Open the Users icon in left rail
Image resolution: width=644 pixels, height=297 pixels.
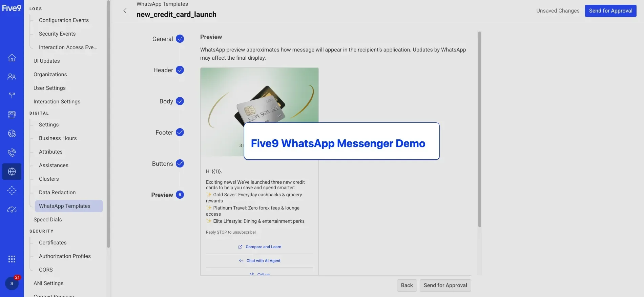pyautogui.click(x=12, y=77)
